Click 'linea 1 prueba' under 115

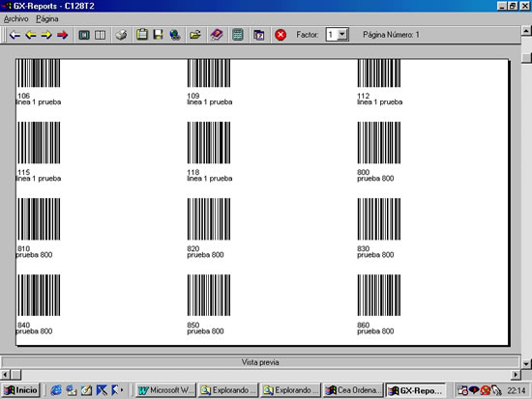tap(39, 179)
